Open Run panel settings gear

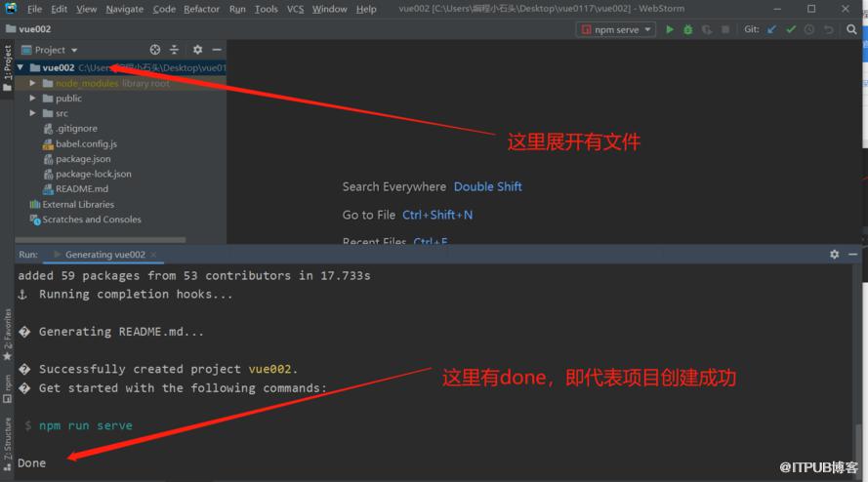834,255
